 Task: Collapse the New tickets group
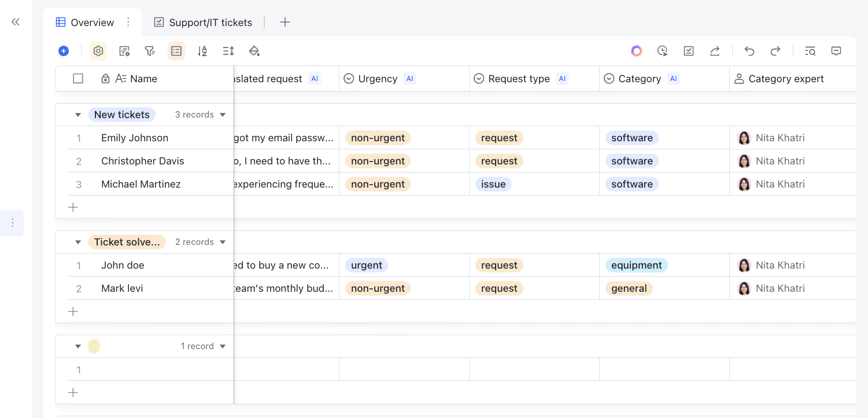pos(78,115)
